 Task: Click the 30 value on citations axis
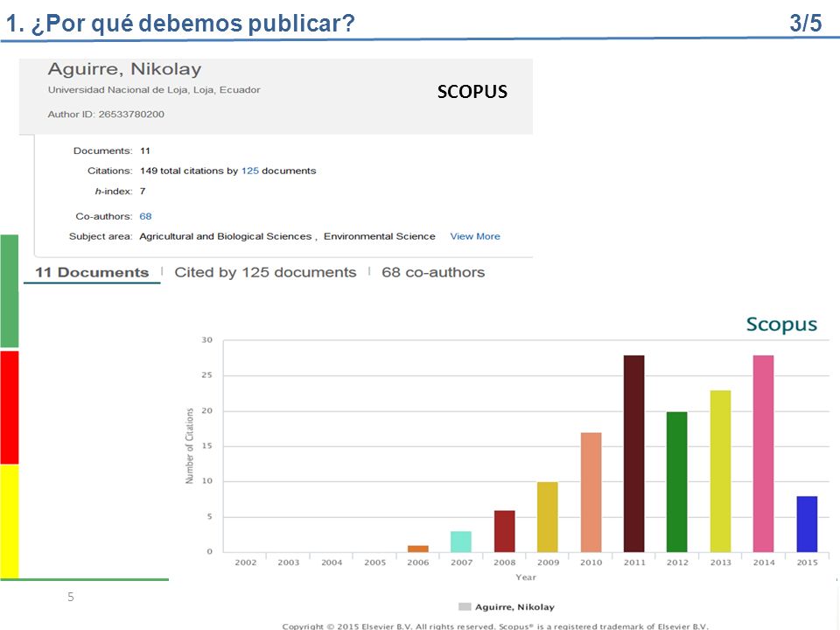coord(206,339)
